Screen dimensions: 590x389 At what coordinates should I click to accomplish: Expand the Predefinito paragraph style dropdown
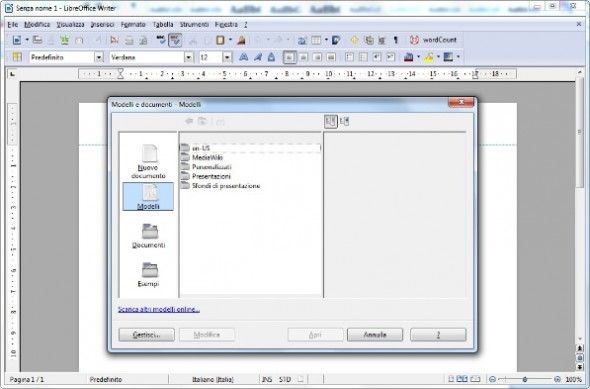click(x=99, y=57)
